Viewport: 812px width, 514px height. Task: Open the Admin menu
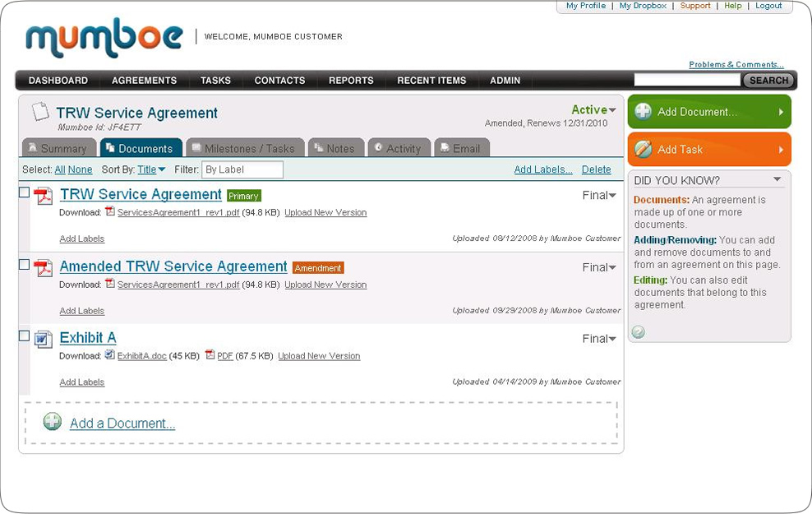505,81
